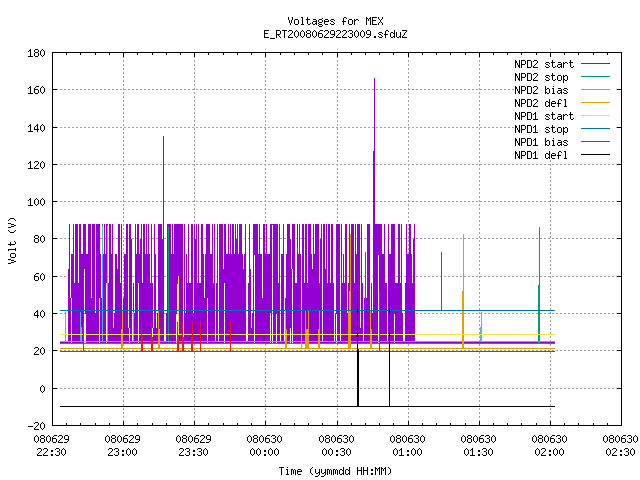640x480 pixels.
Task: Click the green NPD2 stop legend line
Action: pos(596,76)
